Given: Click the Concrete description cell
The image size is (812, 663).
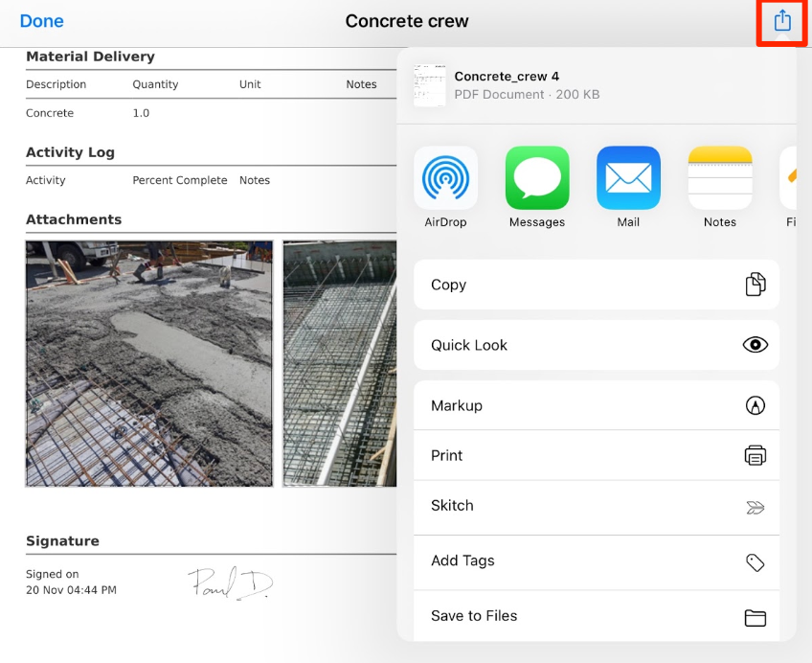Looking at the screenshot, I should (x=50, y=113).
